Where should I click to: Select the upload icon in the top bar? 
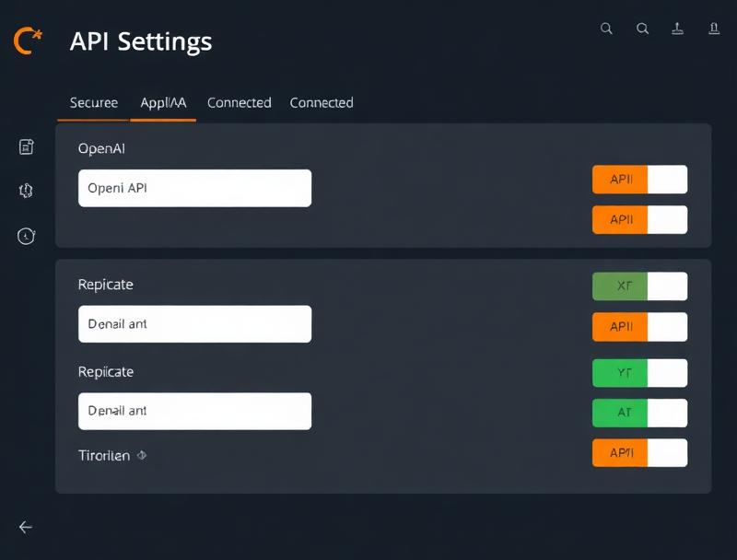click(x=678, y=29)
